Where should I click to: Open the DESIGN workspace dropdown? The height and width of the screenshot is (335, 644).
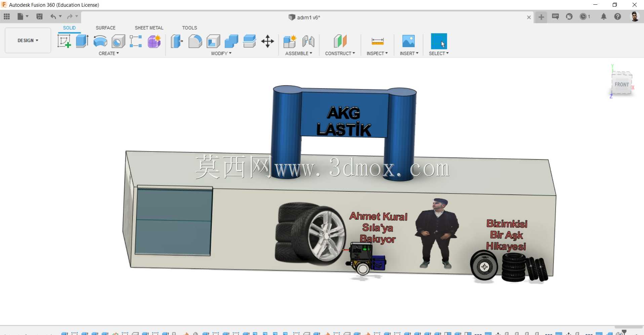click(28, 40)
